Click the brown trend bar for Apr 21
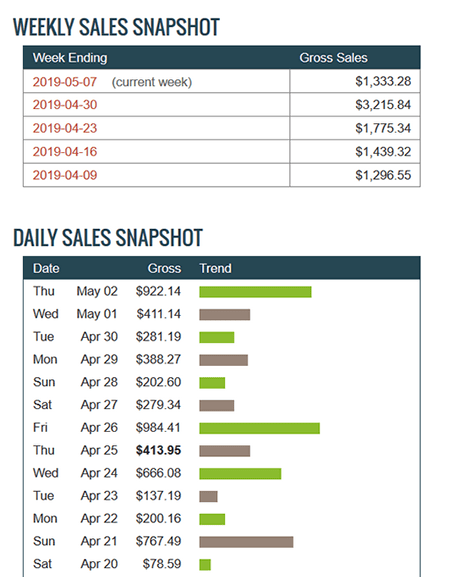450x577 pixels. tap(246, 542)
